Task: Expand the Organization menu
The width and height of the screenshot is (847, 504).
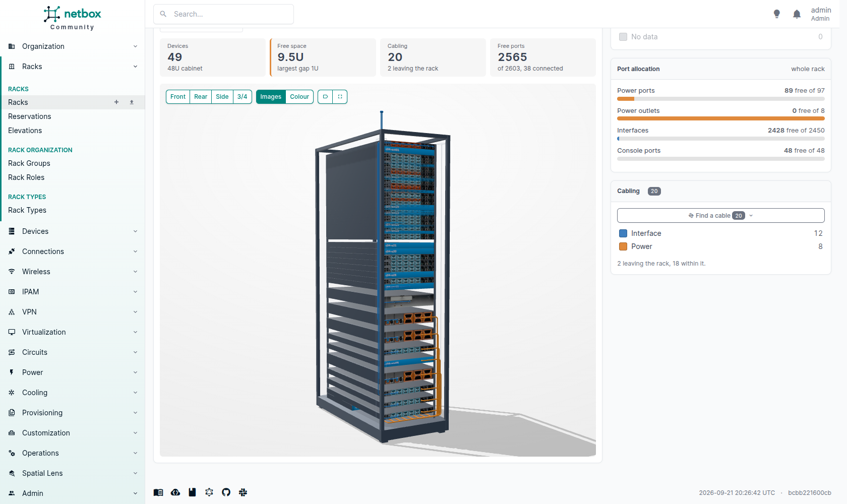Action: (73, 46)
